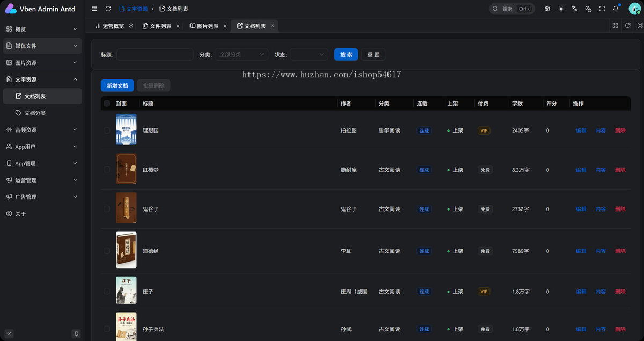Click the 免费 tag in 红楼梦 row

pos(485,170)
